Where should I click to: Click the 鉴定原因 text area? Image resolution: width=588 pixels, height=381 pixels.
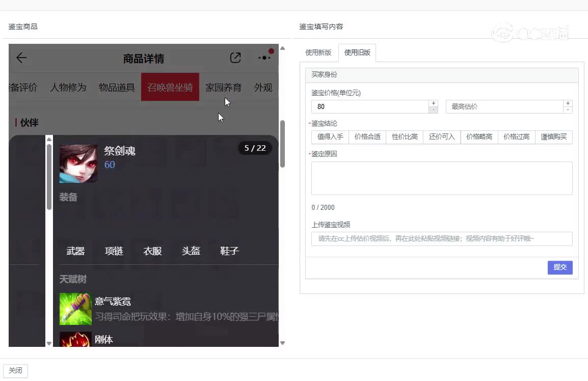click(x=442, y=178)
